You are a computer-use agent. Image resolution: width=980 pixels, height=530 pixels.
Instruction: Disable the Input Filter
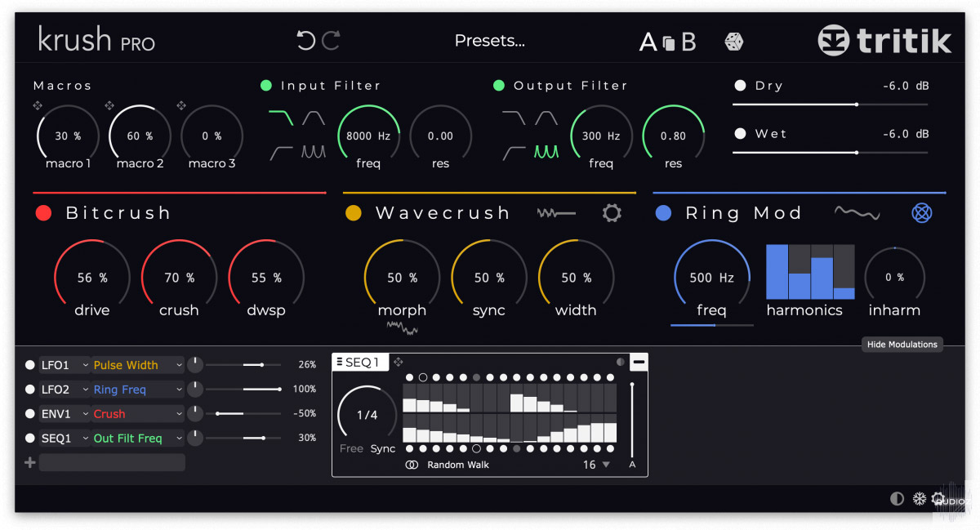[x=266, y=86]
